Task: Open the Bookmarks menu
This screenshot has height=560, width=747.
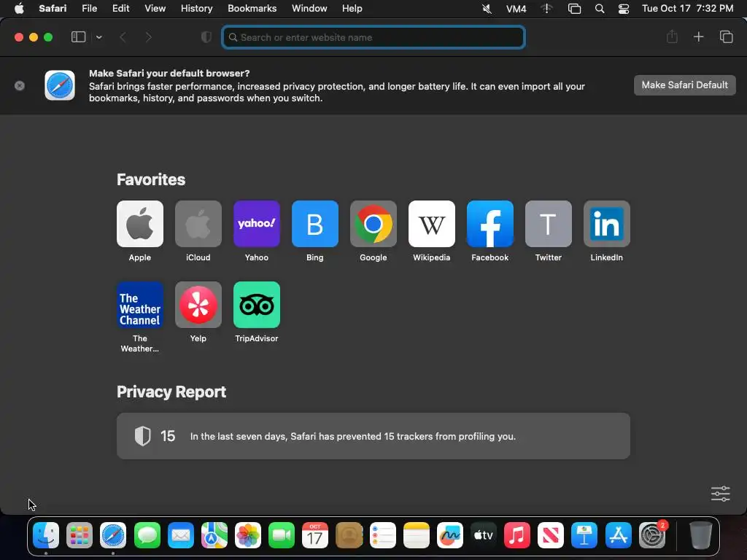Action: [x=252, y=9]
